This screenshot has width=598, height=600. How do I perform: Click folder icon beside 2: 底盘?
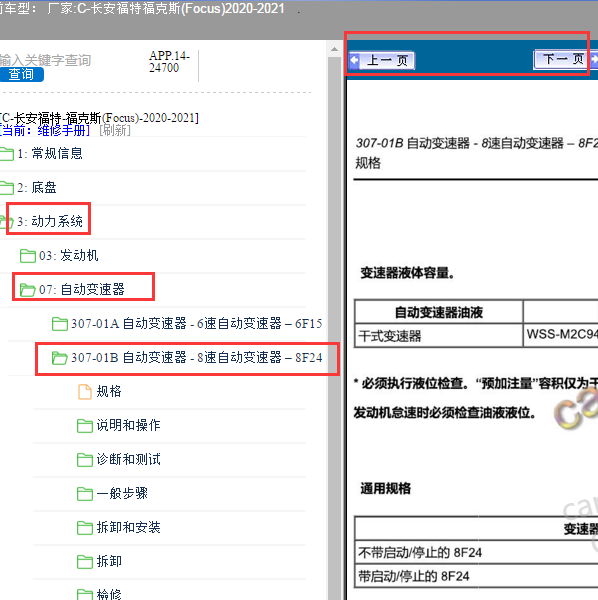tap(7, 188)
